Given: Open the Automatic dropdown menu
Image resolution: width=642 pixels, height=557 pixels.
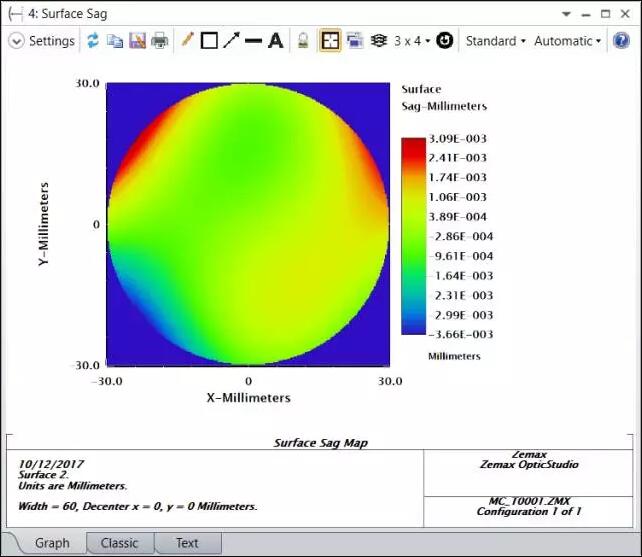Looking at the screenshot, I should point(567,41).
